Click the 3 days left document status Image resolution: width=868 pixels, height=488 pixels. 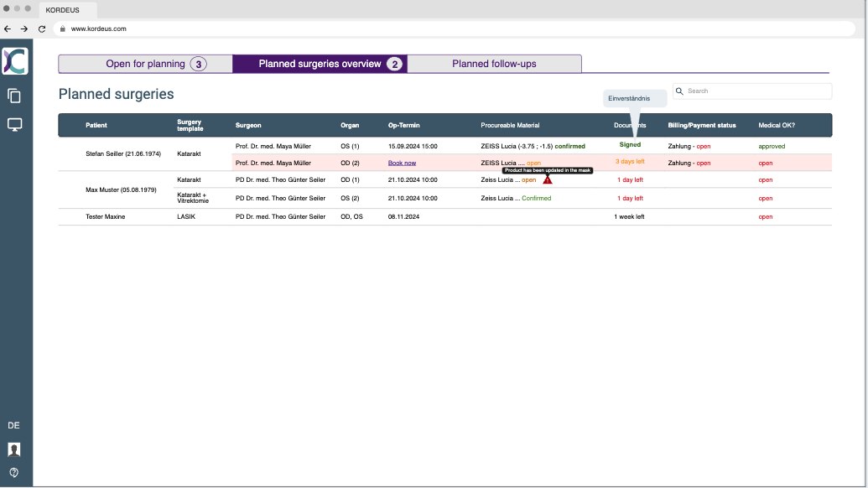coord(630,162)
